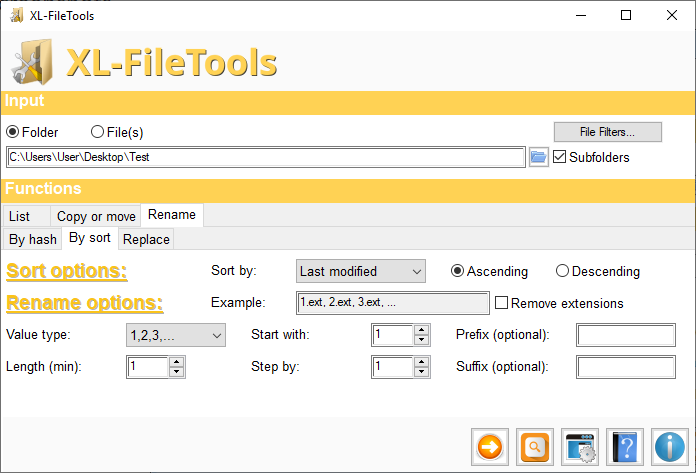
Task: Switch to the Replace sub-tab
Action: tap(146, 240)
